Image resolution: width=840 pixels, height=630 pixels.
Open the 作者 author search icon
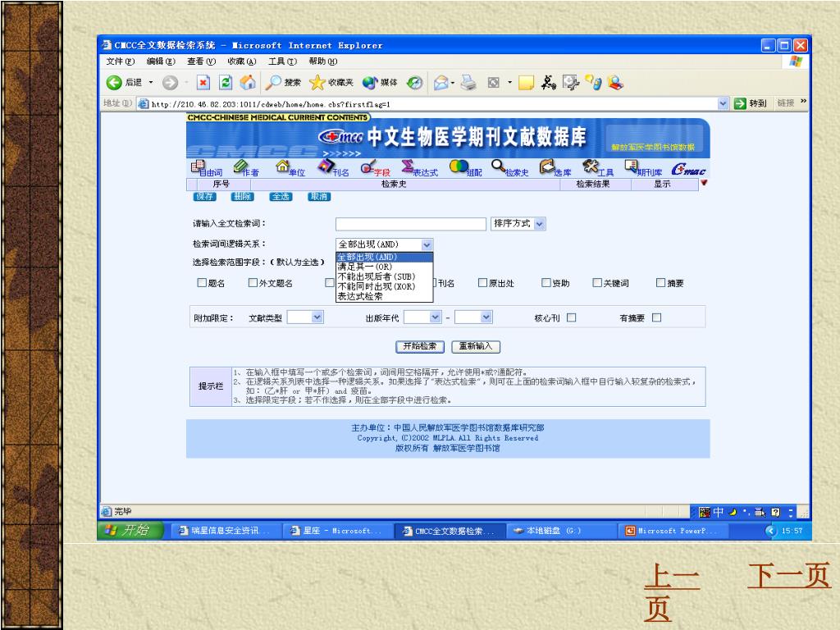(246, 168)
